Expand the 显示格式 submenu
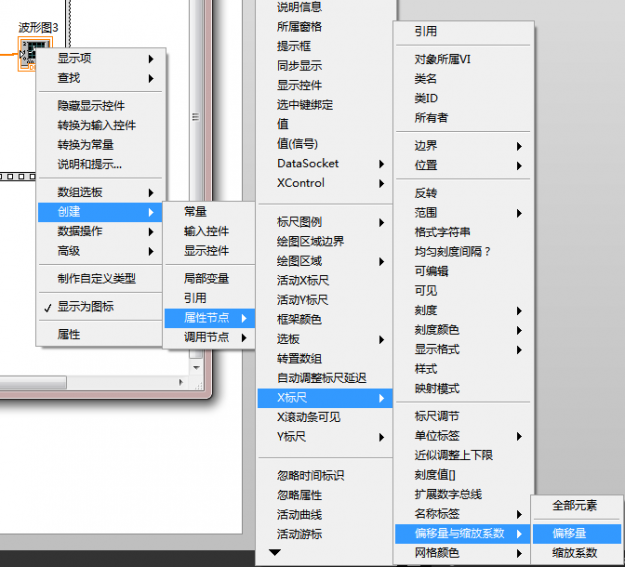 (463, 350)
